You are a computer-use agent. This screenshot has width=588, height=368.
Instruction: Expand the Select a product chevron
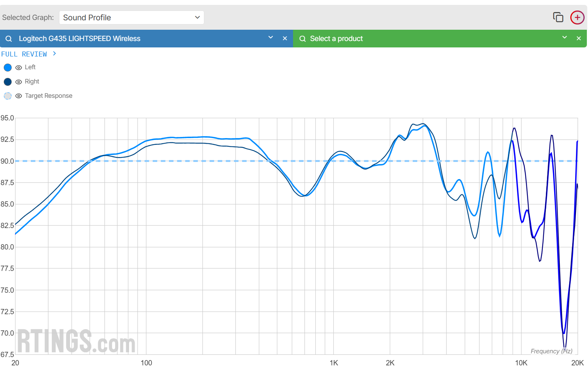point(564,37)
